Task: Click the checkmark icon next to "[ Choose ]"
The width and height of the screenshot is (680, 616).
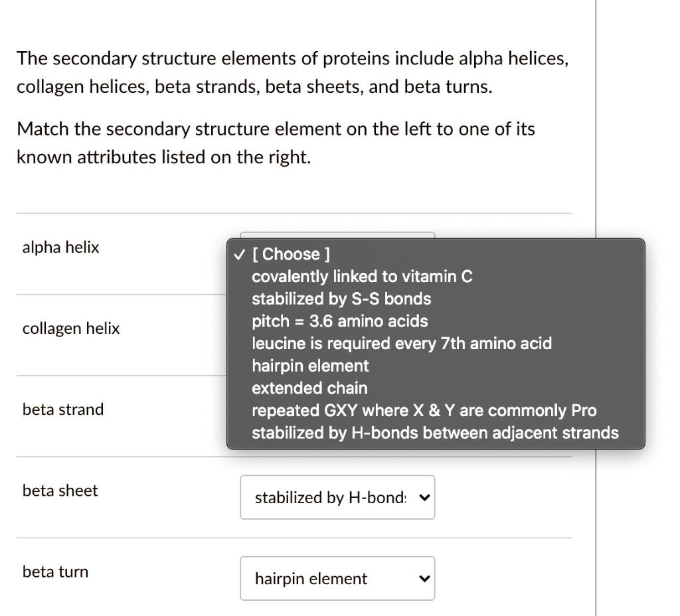Action: 239,254
